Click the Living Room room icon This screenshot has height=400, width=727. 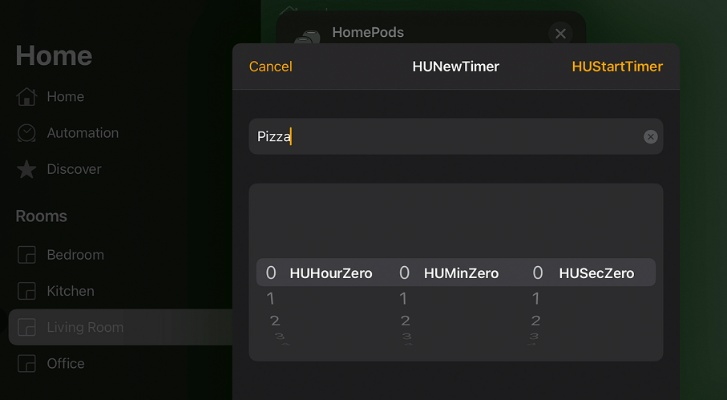[x=27, y=327]
